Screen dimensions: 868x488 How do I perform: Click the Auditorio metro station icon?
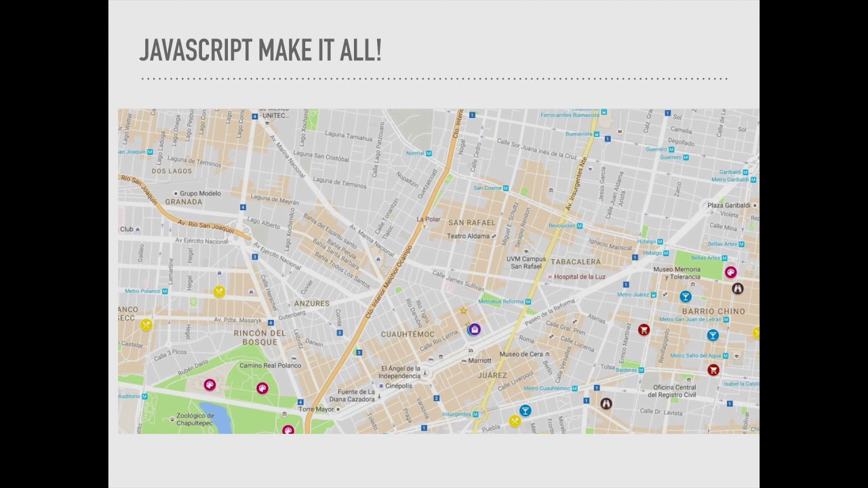tap(144, 396)
